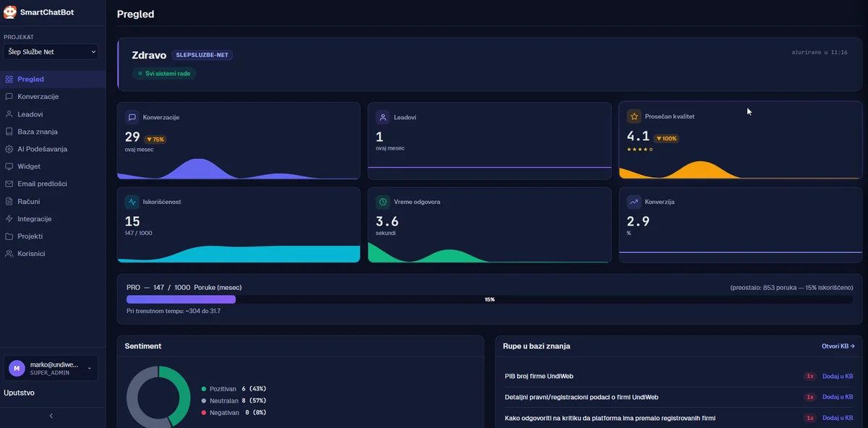Click the Konverzija trending-up icon
868x428 pixels.
634,202
